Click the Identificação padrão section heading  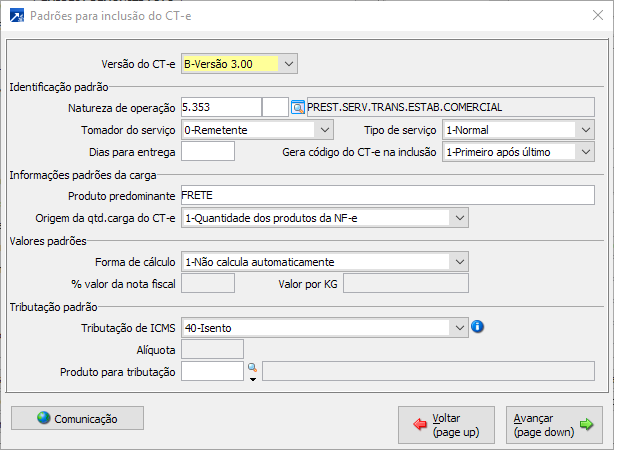(59, 87)
